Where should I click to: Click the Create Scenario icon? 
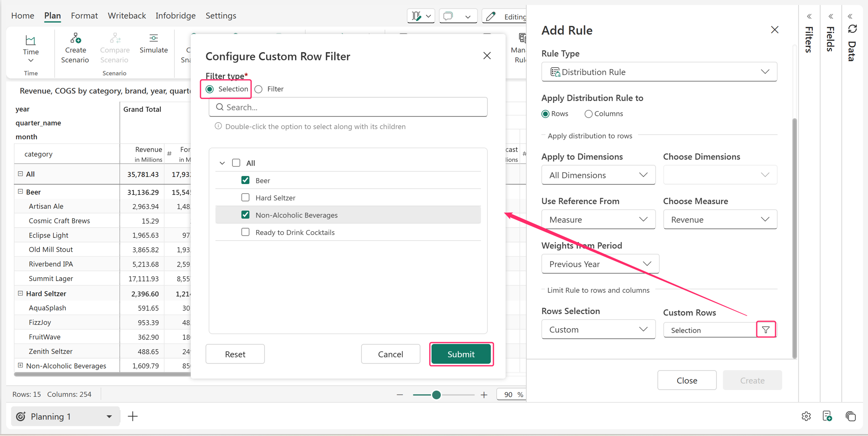(x=75, y=38)
